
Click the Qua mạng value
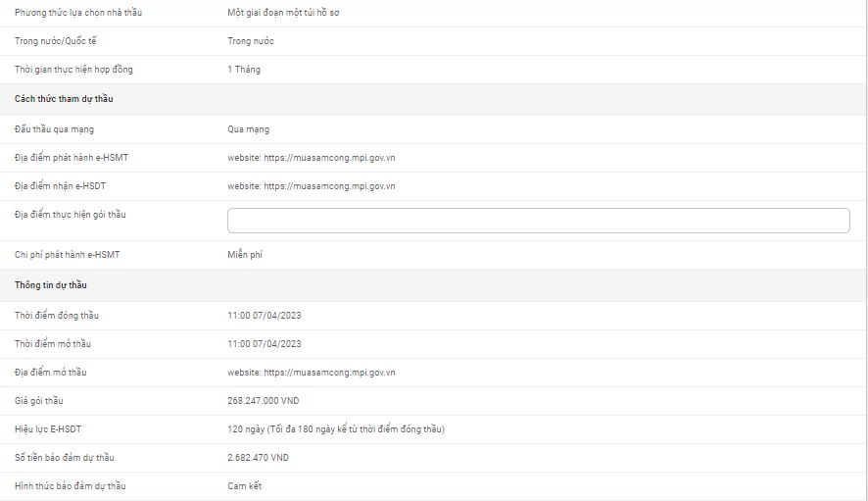point(248,129)
